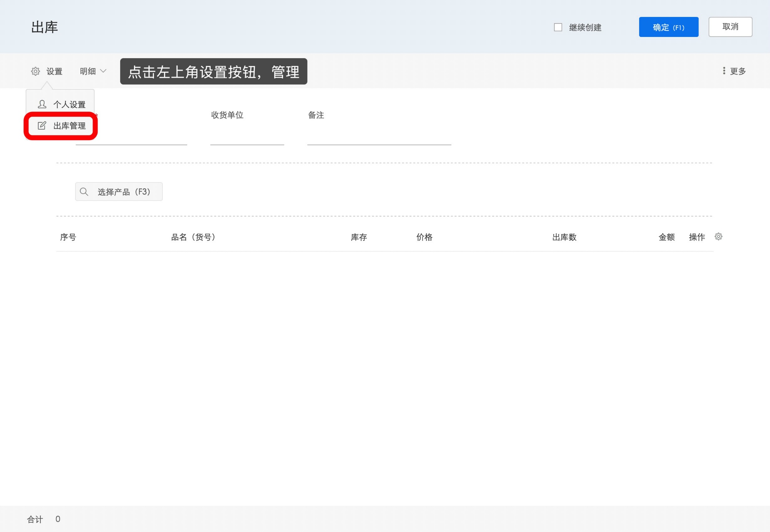The image size is (770, 532).
Task: Open the 设置 gear menu
Action: point(47,71)
